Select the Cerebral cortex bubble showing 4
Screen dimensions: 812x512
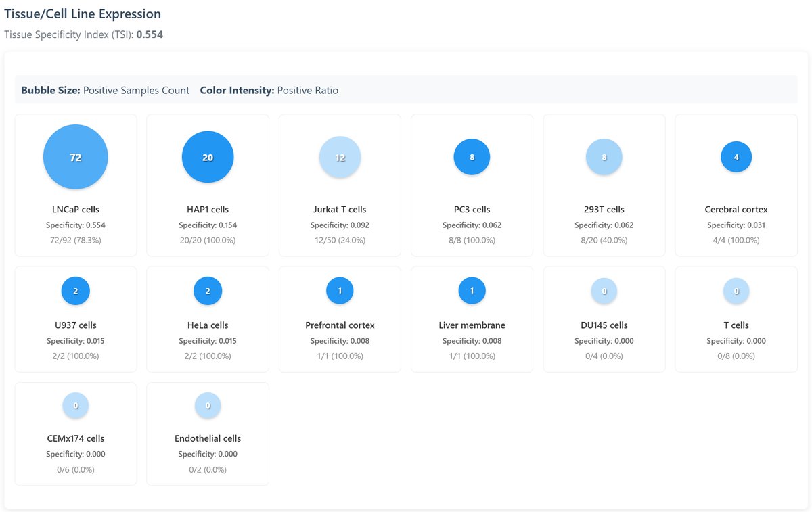click(x=736, y=157)
